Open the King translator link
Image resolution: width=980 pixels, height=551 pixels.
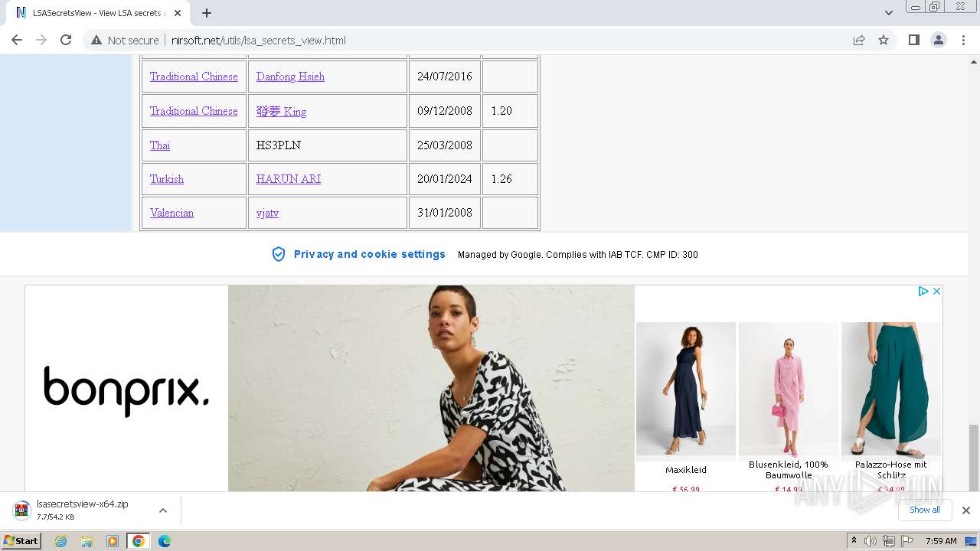click(x=281, y=111)
